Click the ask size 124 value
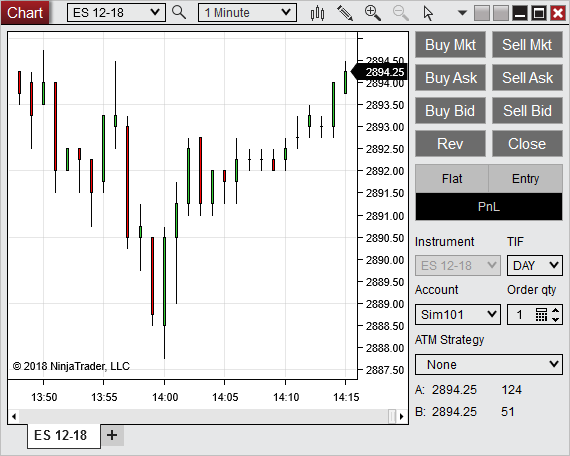The height and width of the screenshot is (456, 570). [511, 390]
